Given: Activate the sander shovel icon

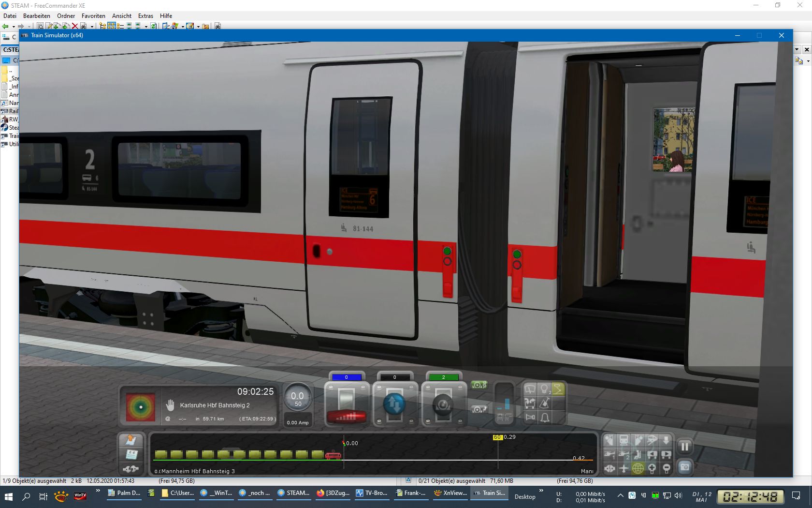Looking at the screenshot, I should 545,403.
